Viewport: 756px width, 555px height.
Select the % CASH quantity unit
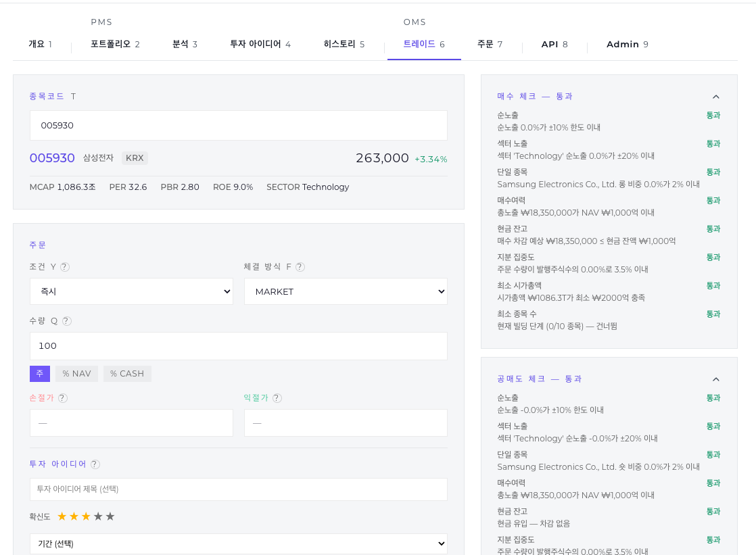[x=127, y=374]
